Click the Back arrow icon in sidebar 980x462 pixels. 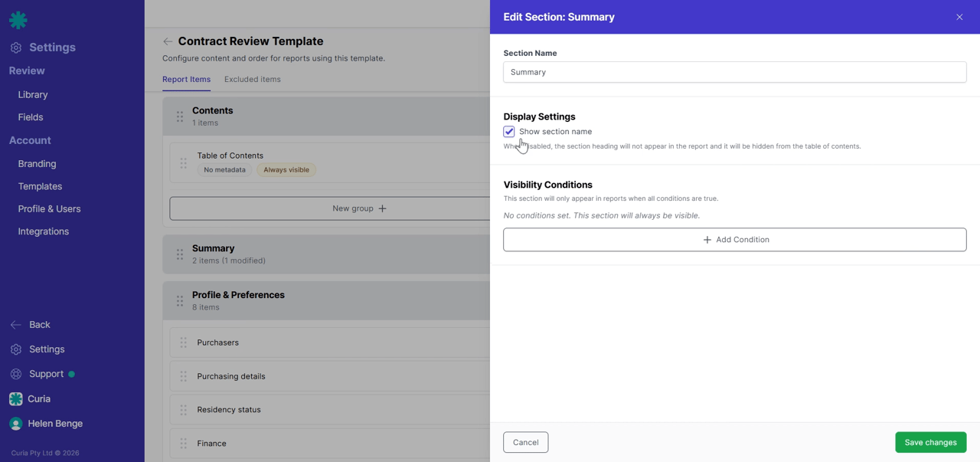[16, 325]
